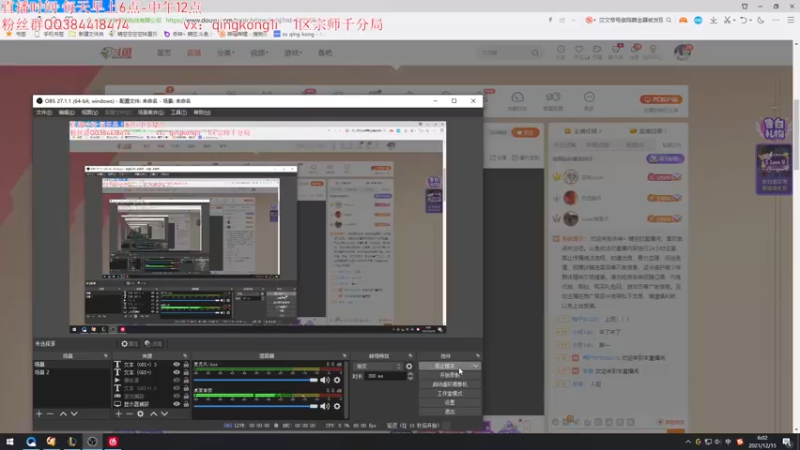This screenshot has width=800, height=450.
Task: Toggle visibility of 显示器捕获 source
Action: point(177,404)
